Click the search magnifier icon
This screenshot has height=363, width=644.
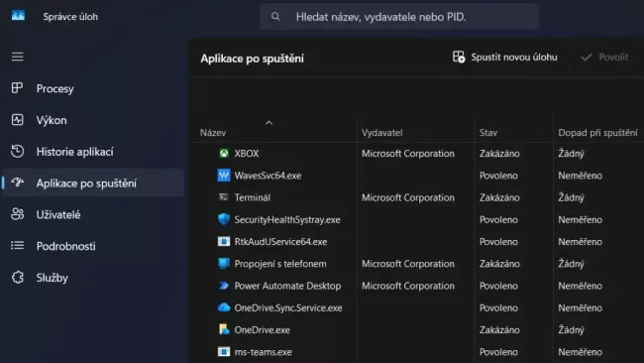coord(275,17)
